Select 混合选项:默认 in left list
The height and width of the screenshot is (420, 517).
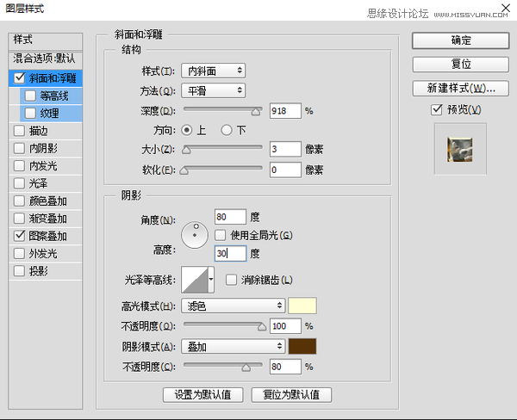point(45,59)
